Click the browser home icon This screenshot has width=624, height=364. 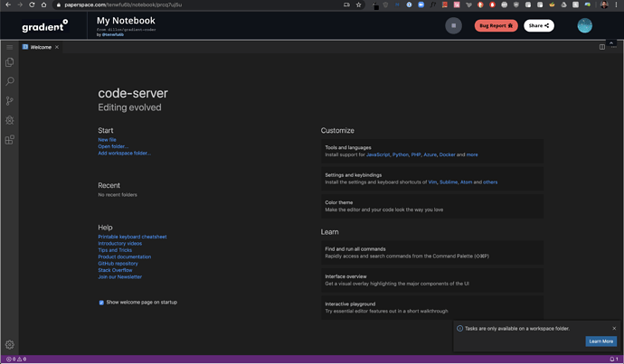click(43, 5)
